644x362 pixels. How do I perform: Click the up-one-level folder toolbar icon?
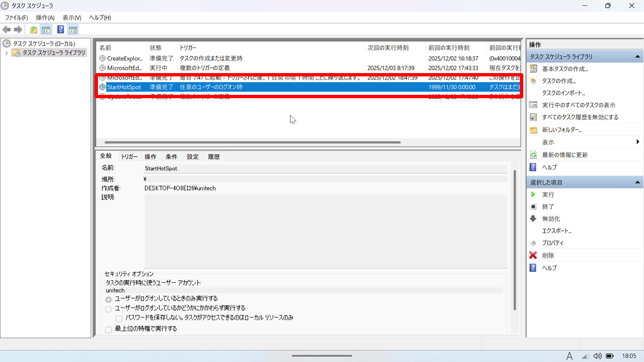pos(34,30)
